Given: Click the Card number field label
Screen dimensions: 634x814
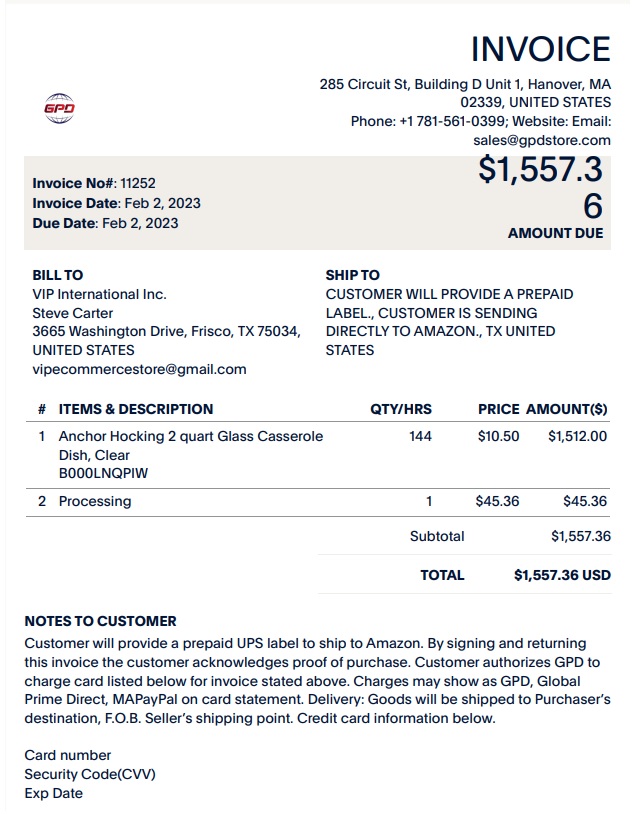Looking at the screenshot, I should tap(68, 755).
